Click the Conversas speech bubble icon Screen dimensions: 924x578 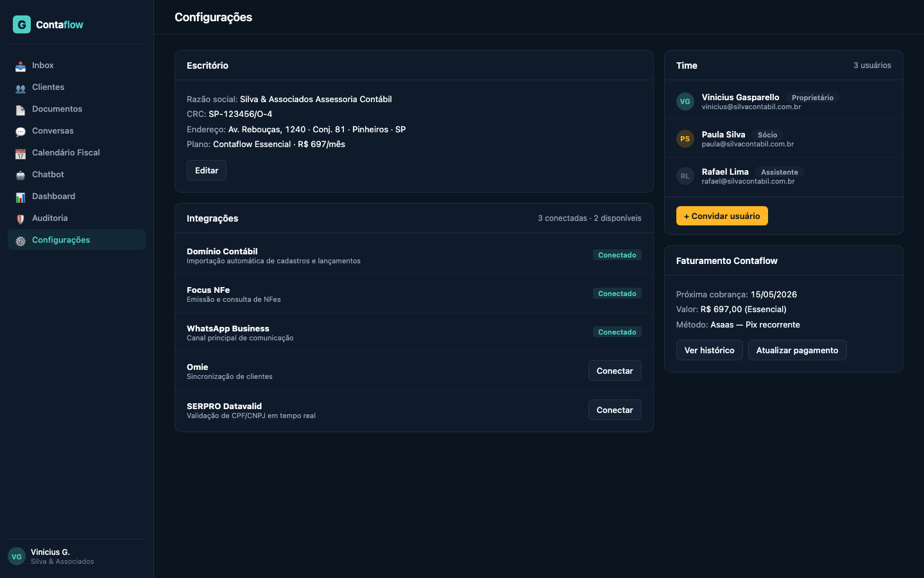point(21,132)
